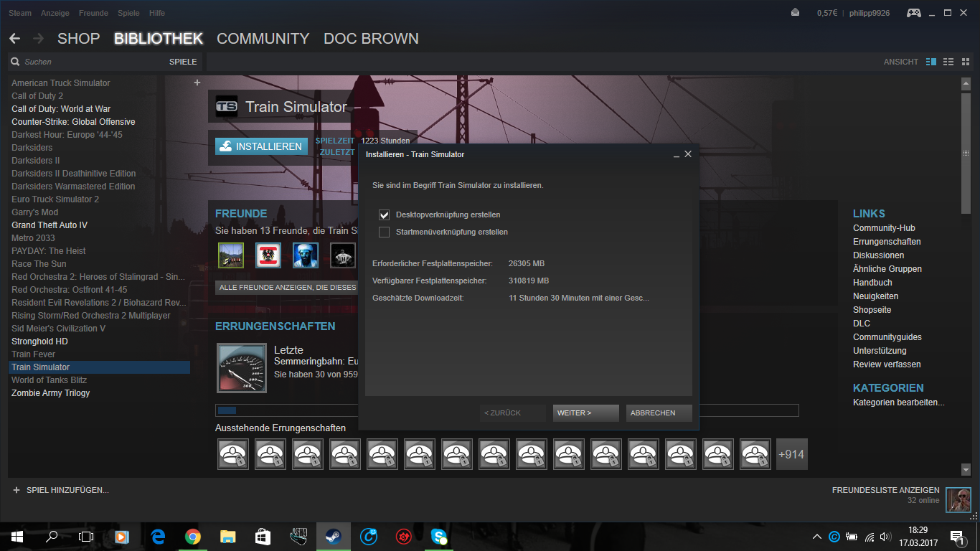This screenshot has width=980, height=551.
Task: Click FREUNDESLISTE ANZEIGEN
Action: point(885,490)
